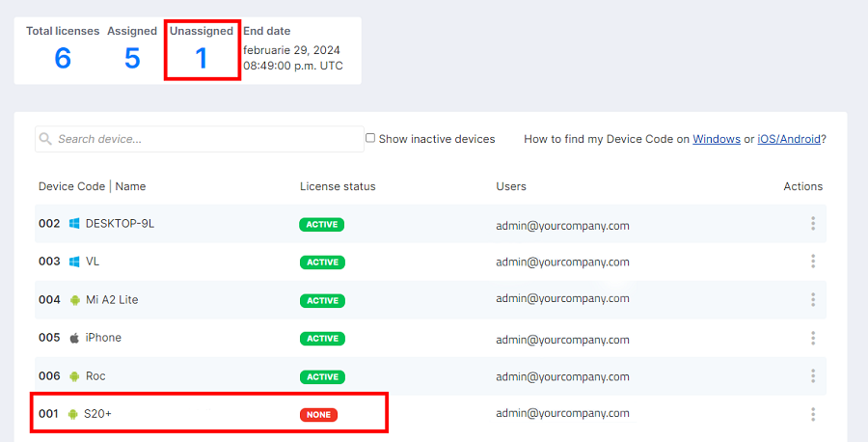Image resolution: width=868 pixels, height=442 pixels.
Task: Click the NONE license status badge
Action: (318, 414)
